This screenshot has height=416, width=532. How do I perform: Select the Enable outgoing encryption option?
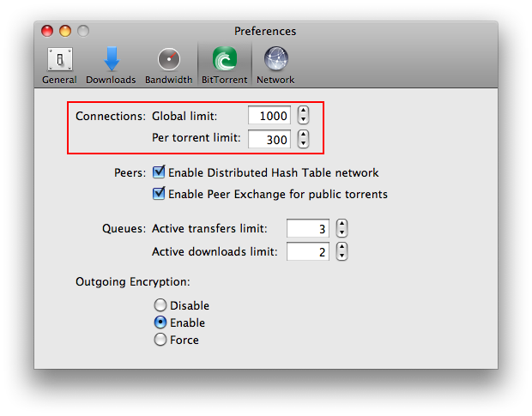[160, 323]
